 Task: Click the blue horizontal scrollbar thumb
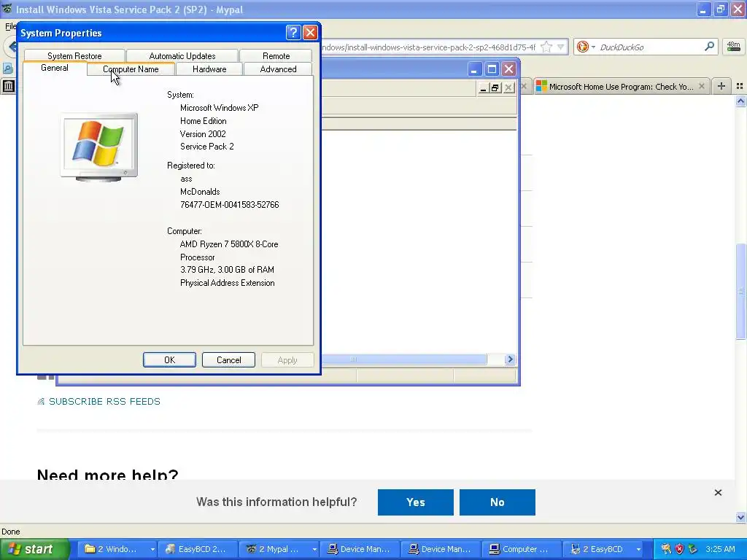[x=403, y=359]
